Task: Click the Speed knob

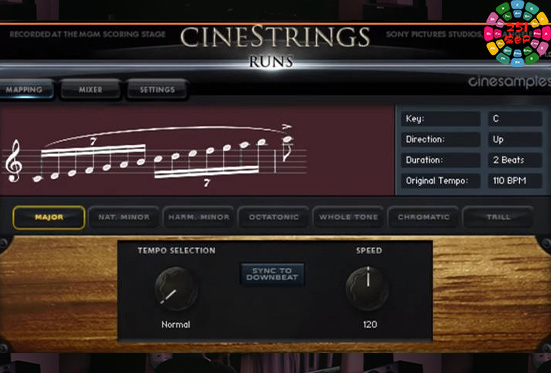Action: [368, 289]
